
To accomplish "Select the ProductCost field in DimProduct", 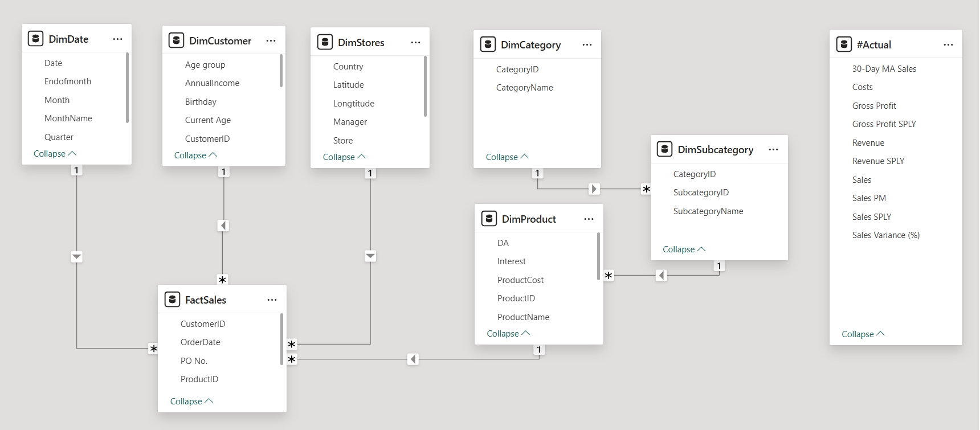I will [520, 280].
